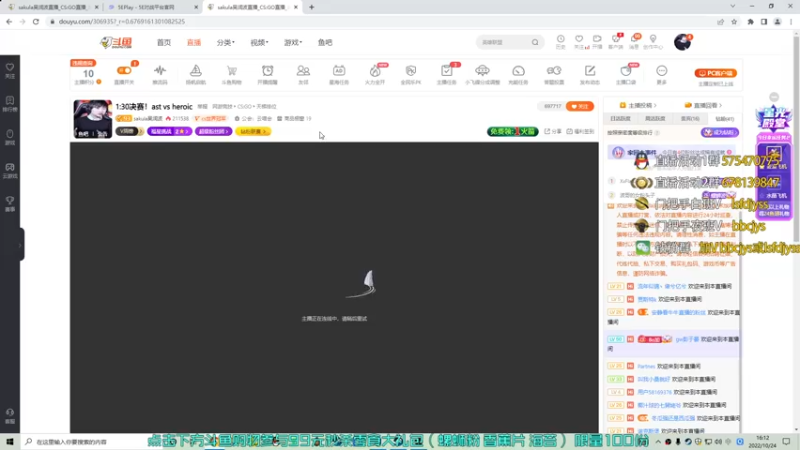800x450 pixels.
Task: Switch to the fourth ranking tab (41)
Action: (x=724, y=118)
